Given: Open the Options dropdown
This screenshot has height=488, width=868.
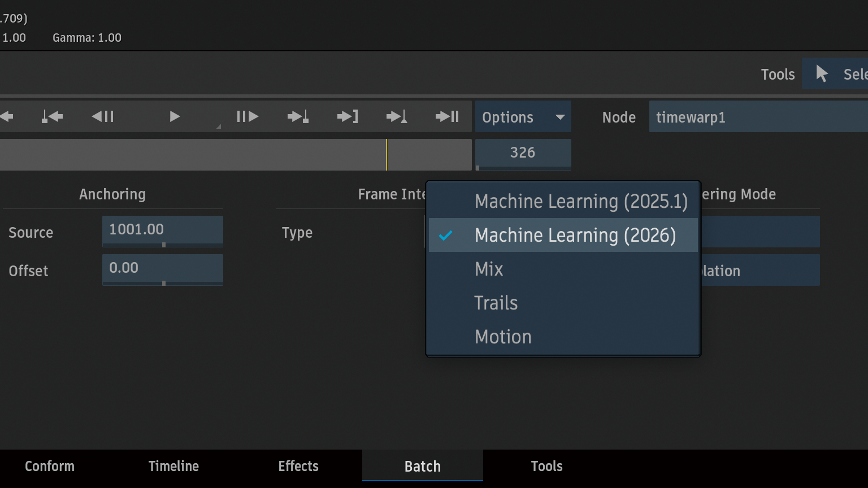Looking at the screenshot, I should (523, 117).
